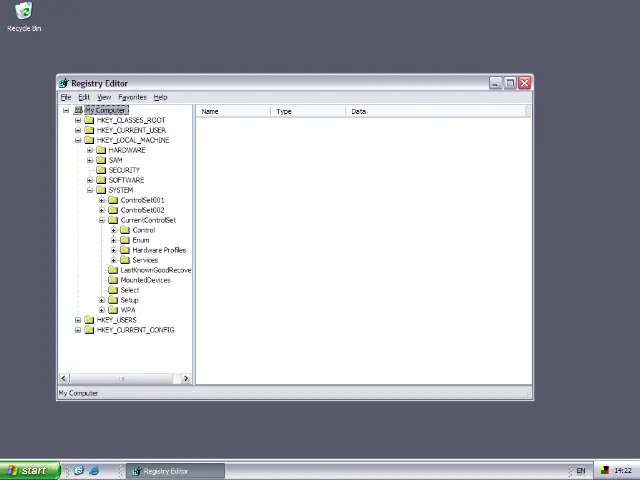Select the HKEY_LOCAL_MACHINE folder icon
This screenshot has height=480, width=640.
click(89, 140)
